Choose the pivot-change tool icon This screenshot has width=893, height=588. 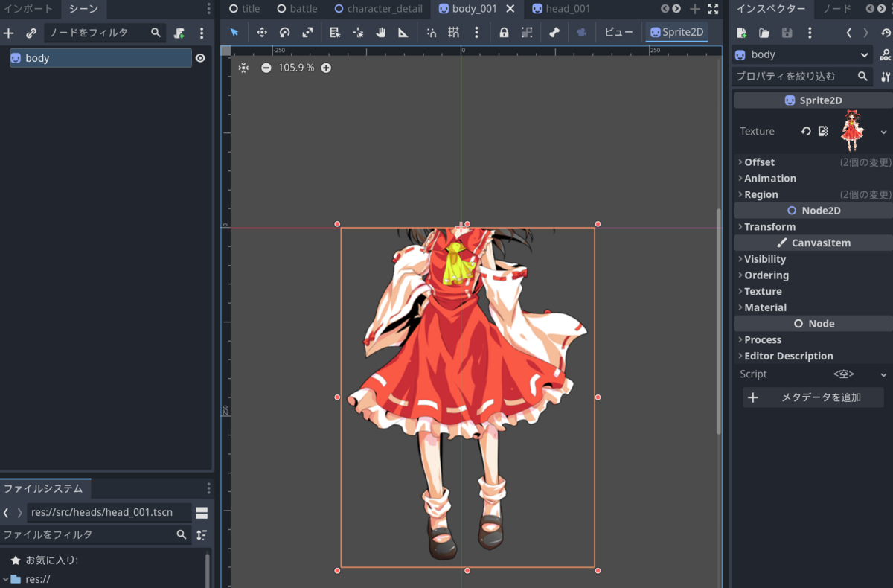(358, 33)
